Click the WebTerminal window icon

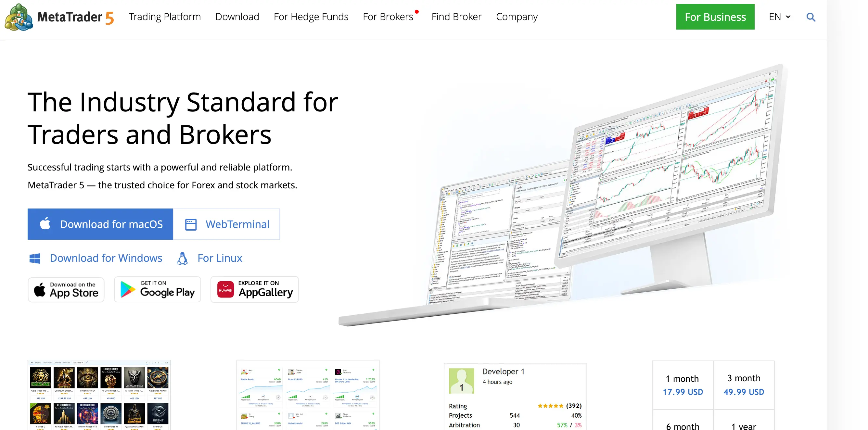click(x=191, y=224)
